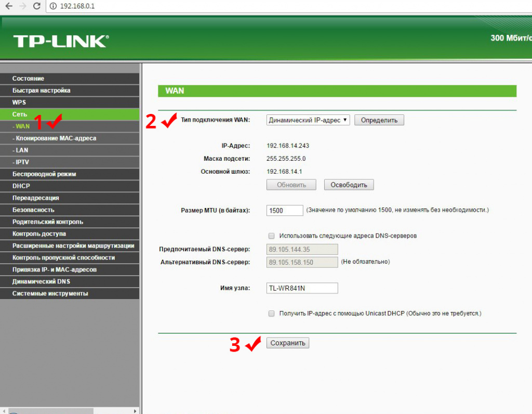Open Контроль доступа menu
Screen dimensions: 532x414
point(70,234)
